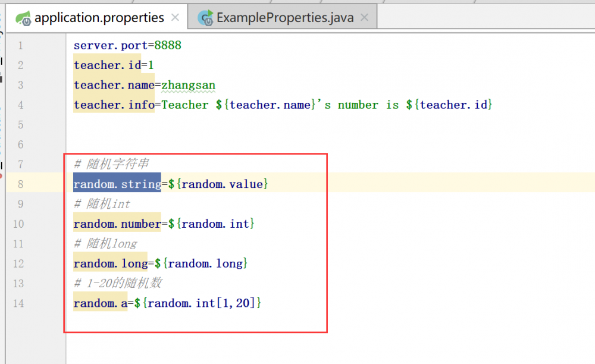Viewport: 595px width, 364px height.
Task: Click the teacher.name key
Action: pos(114,85)
